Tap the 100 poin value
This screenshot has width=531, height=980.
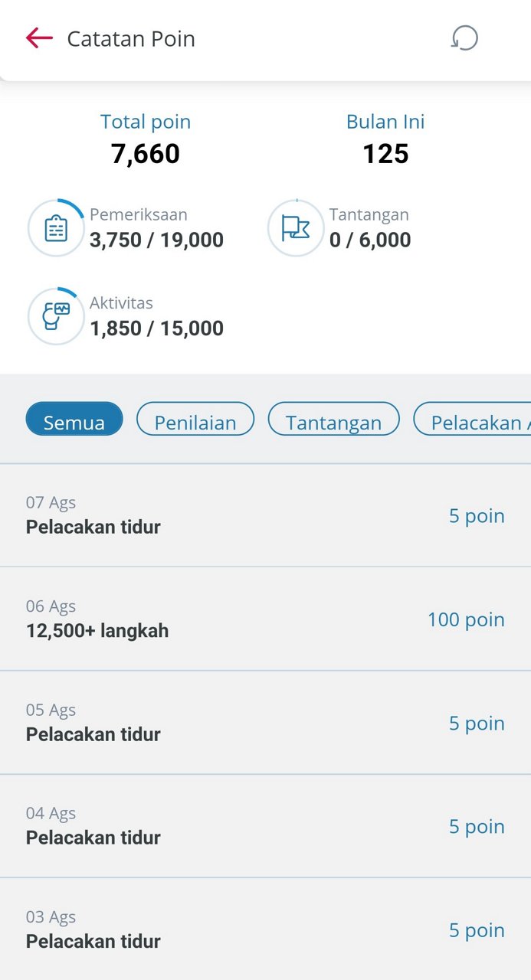coord(466,619)
